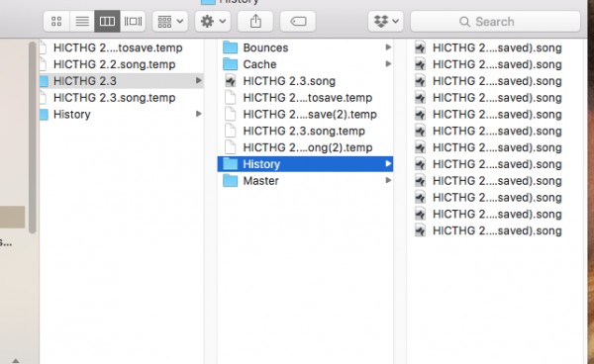Expand the Bounces folder arrow

point(388,47)
